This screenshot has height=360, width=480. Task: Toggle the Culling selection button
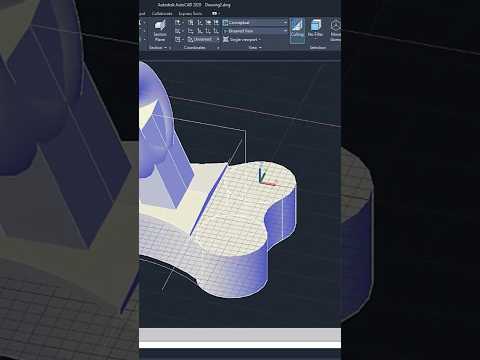(x=297, y=30)
